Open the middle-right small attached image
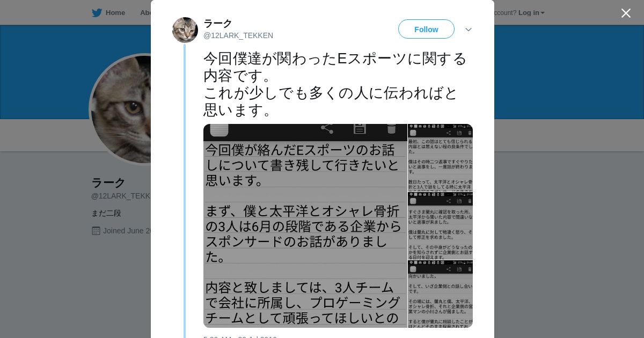The width and height of the screenshot is (644, 338). point(441,226)
